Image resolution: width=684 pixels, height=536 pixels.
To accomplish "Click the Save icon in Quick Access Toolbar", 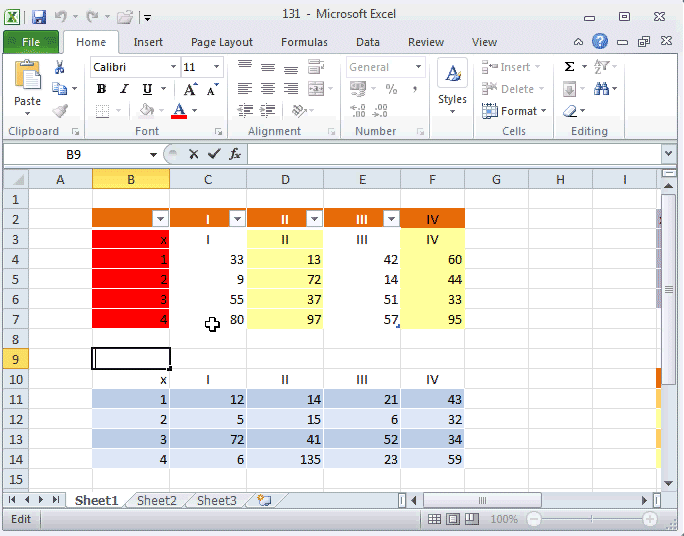I will point(39,17).
